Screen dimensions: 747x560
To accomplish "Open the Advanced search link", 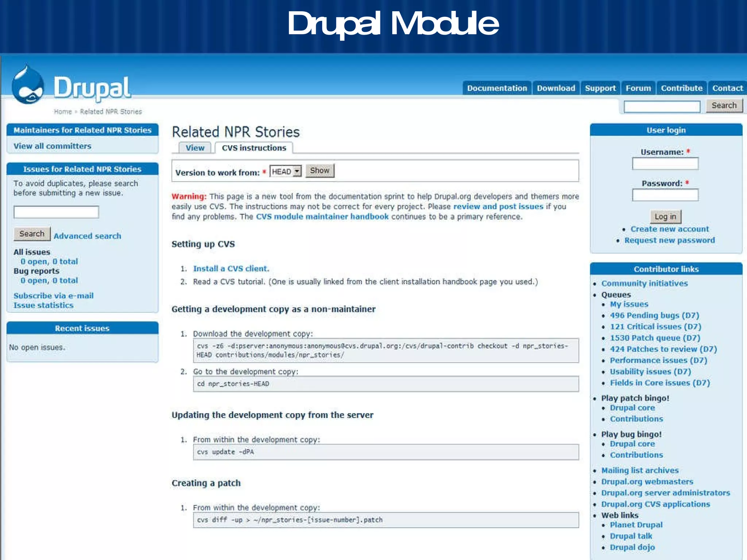I will click(87, 236).
